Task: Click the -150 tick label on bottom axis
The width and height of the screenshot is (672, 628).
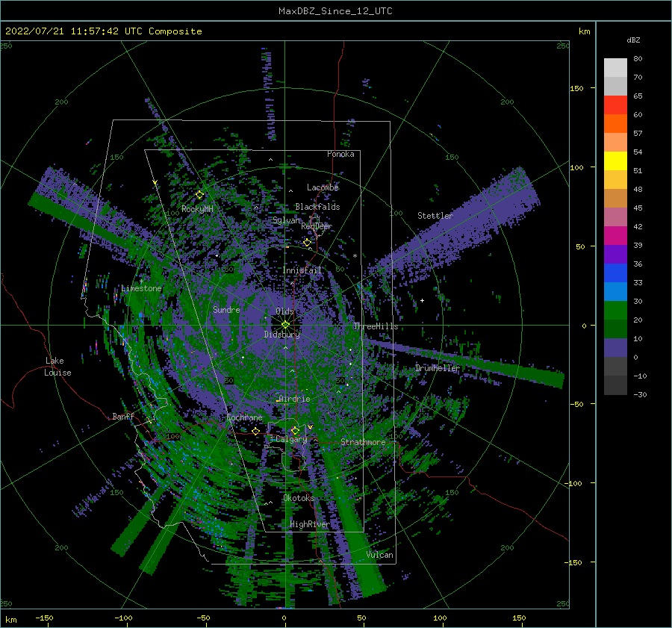Action: 44,618
